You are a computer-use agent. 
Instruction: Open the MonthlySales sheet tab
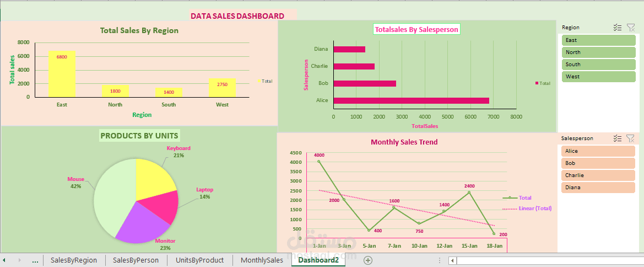262,260
